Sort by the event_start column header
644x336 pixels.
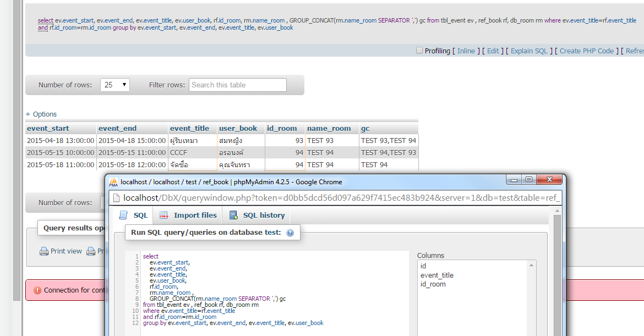pos(48,128)
